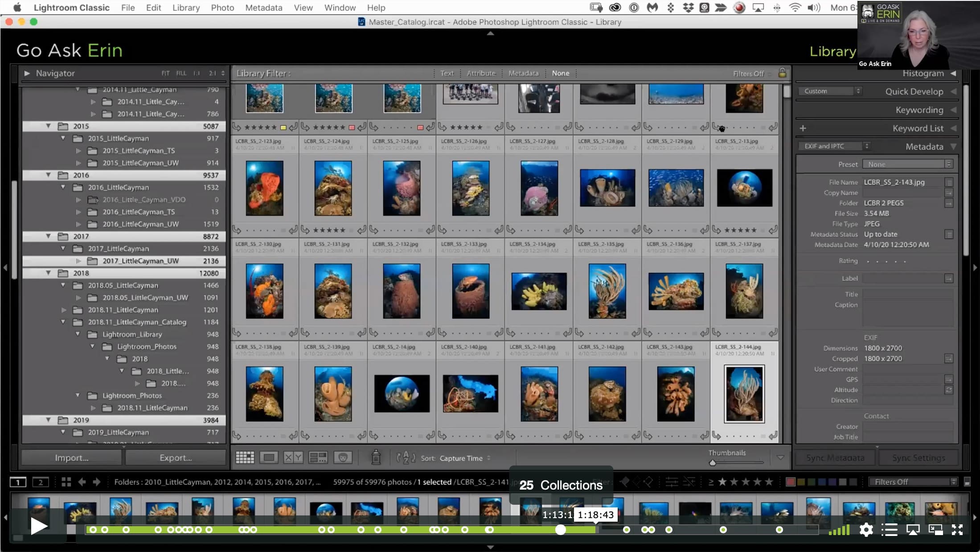Toggle the red color label filter
Viewport: 980px width, 552px height.
[x=790, y=482]
